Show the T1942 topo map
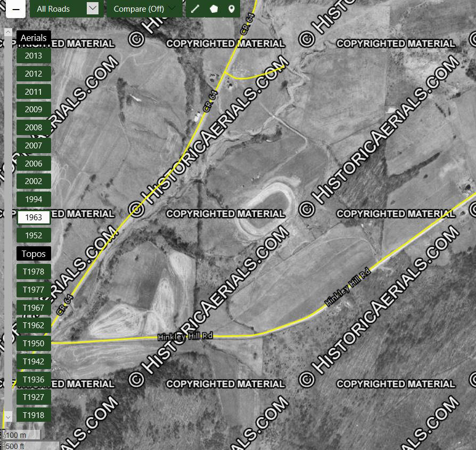476x450 pixels. [34, 362]
